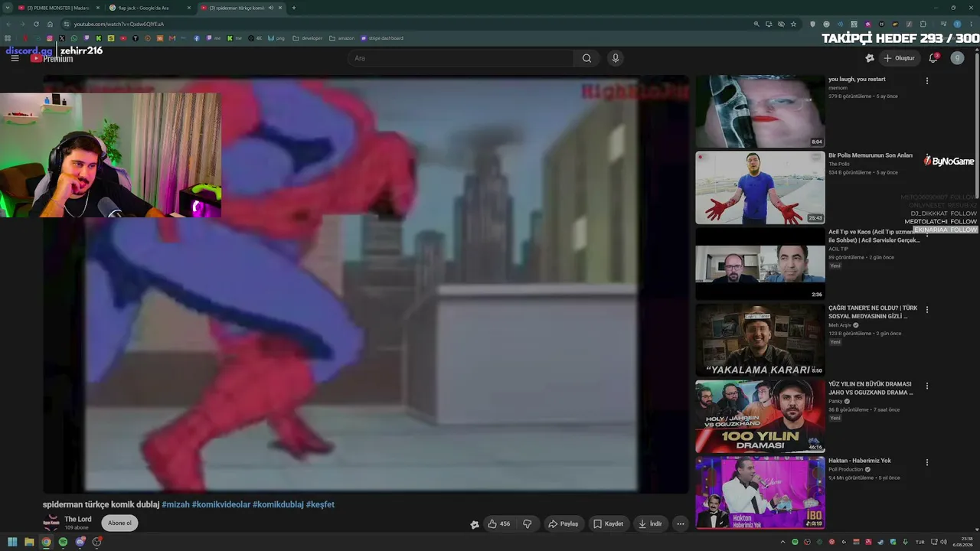Open the Facebook bookmark icon
The height and width of the screenshot is (551, 980).
click(x=197, y=38)
